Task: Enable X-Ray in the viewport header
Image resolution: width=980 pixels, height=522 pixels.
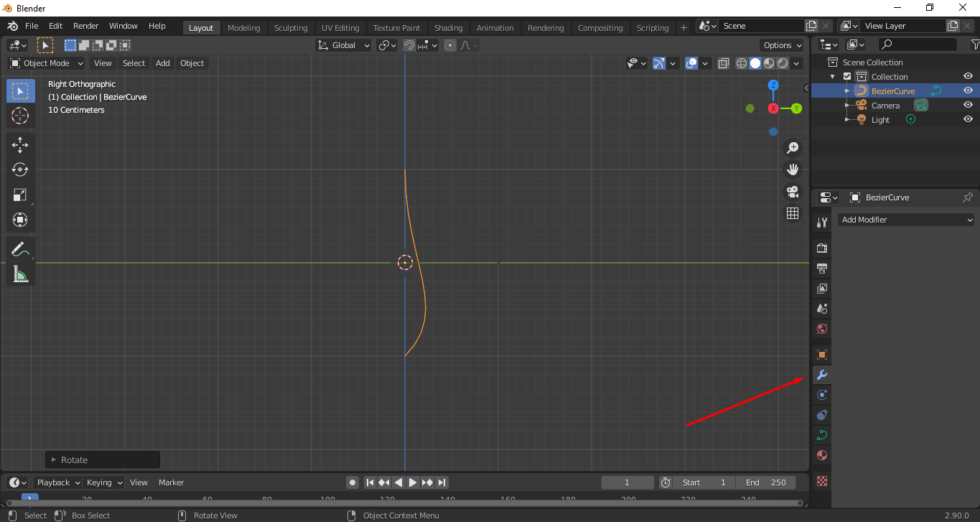Action: click(x=723, y=63)
